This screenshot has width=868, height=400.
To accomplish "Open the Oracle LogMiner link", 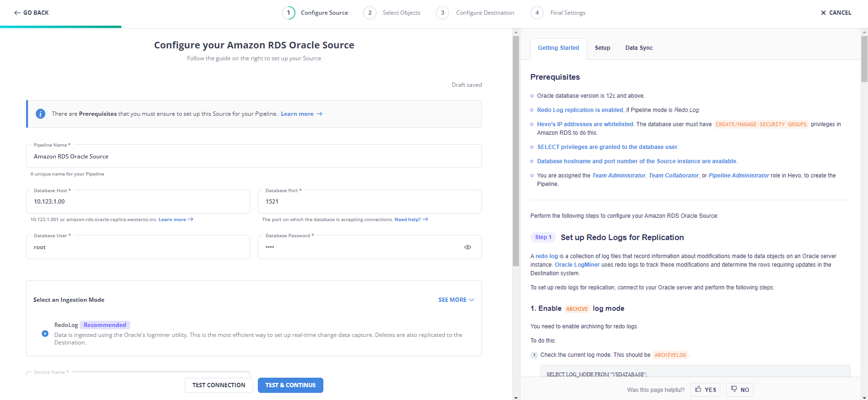I will (x=577, y=265).
